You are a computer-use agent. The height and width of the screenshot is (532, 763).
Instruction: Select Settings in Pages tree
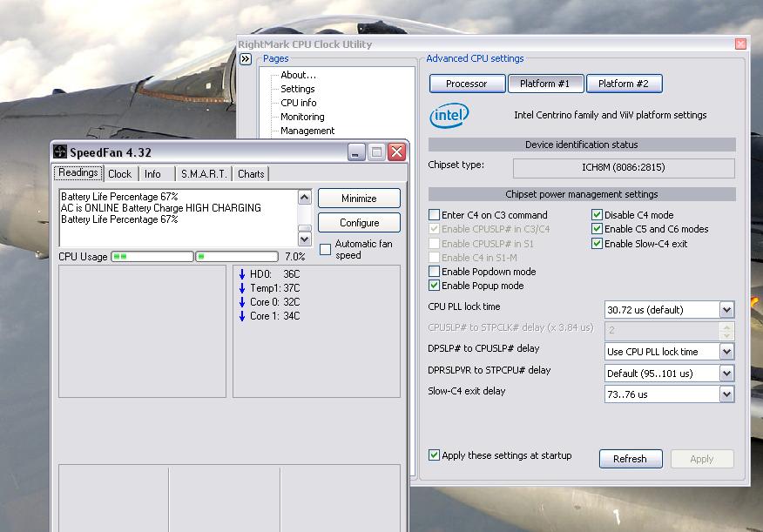coord(297,89)
